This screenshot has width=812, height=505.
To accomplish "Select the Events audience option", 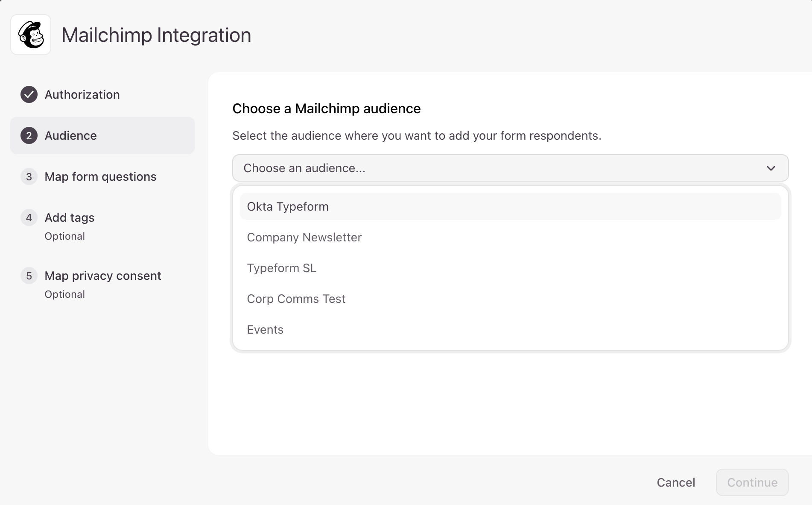I will pyautogui.click(x=510, y=329).
